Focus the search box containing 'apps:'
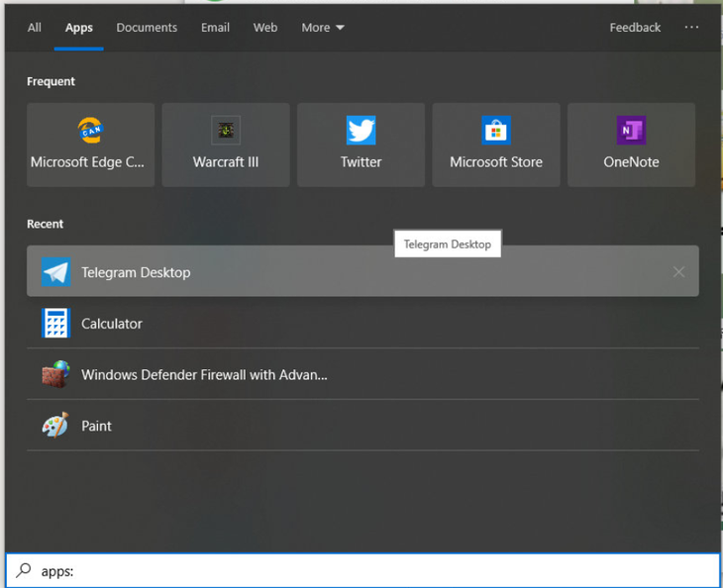The image size is (723, 588). click(x=362, y=570)
